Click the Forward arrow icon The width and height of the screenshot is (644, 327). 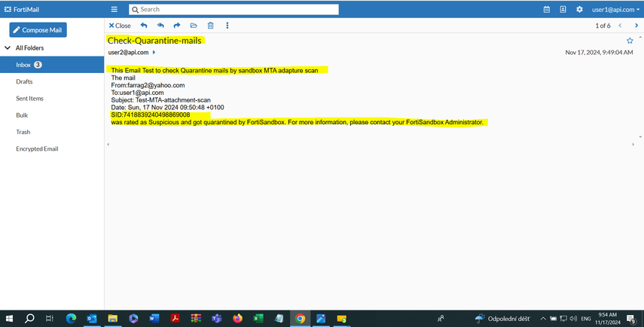(177, 26)
